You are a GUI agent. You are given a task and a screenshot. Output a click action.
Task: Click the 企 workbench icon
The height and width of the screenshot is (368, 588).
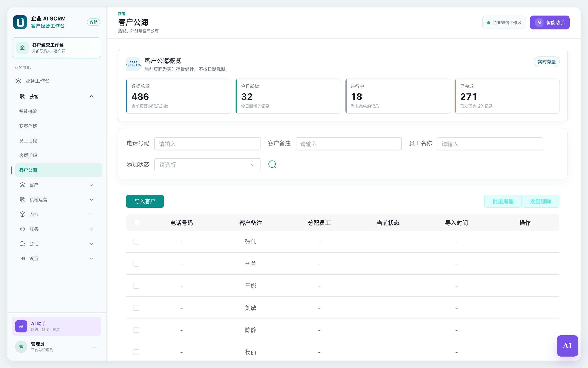(22, 48)
